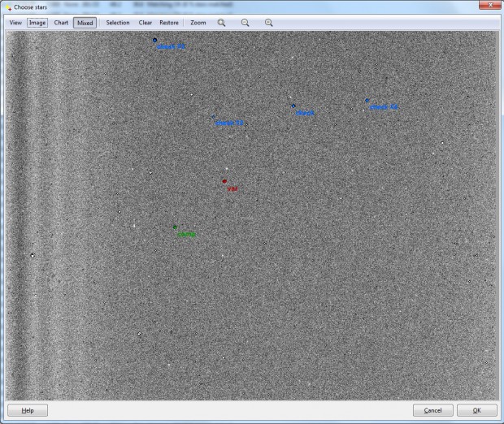Image resolution: width=504 pixels, height=424 pixels.
Task: Select the red variable star marker
Action: [x=224, y=181]
